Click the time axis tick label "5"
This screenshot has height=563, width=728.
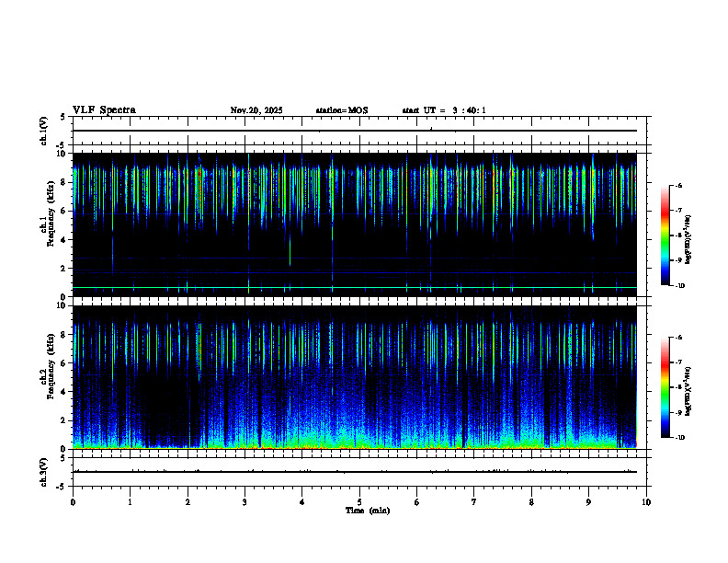point(359,502)
